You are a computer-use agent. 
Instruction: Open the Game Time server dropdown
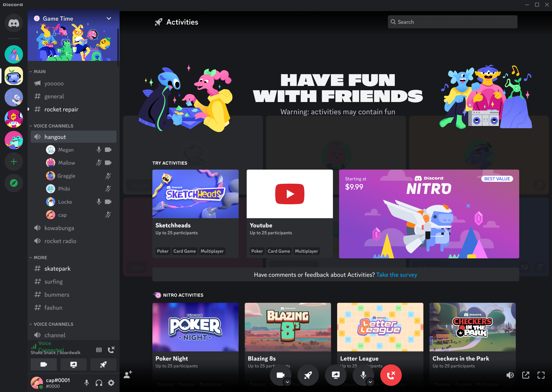pyautogui.click(x=108, y=18)
